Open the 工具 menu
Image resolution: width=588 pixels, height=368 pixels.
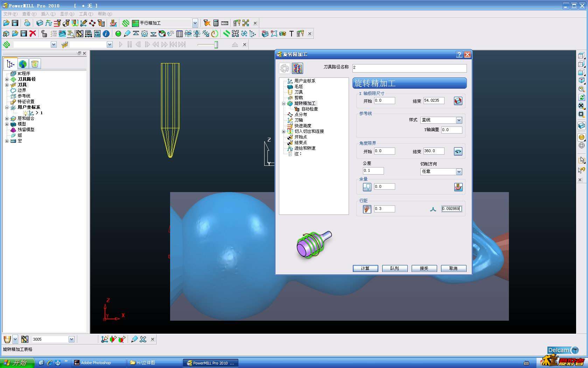[x=86, y=14]
